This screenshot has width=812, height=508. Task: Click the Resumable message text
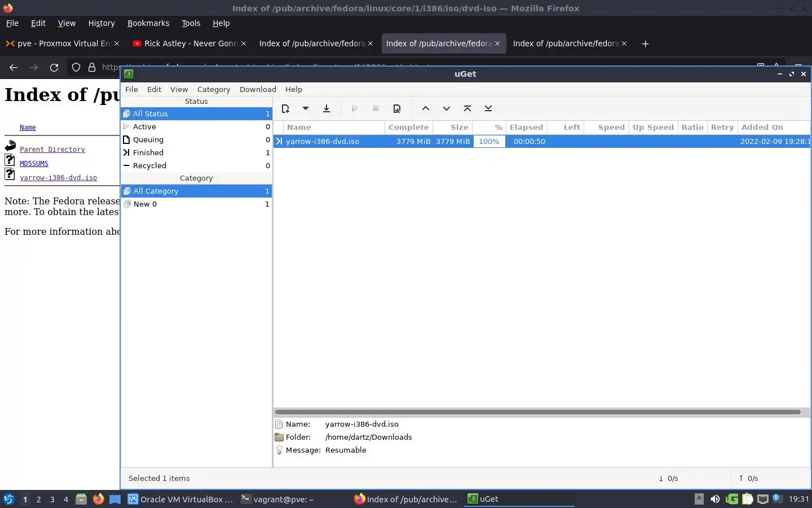point(346,450)
